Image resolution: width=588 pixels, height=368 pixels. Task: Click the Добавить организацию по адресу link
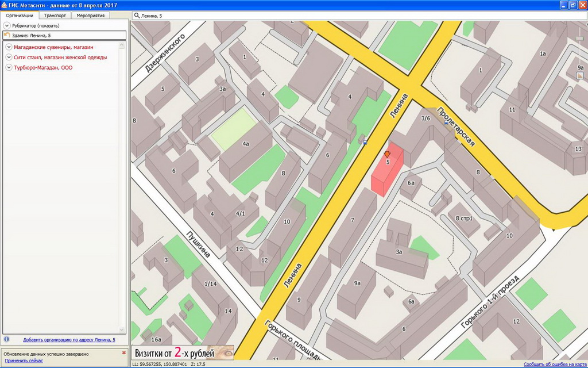coord(69,340)
